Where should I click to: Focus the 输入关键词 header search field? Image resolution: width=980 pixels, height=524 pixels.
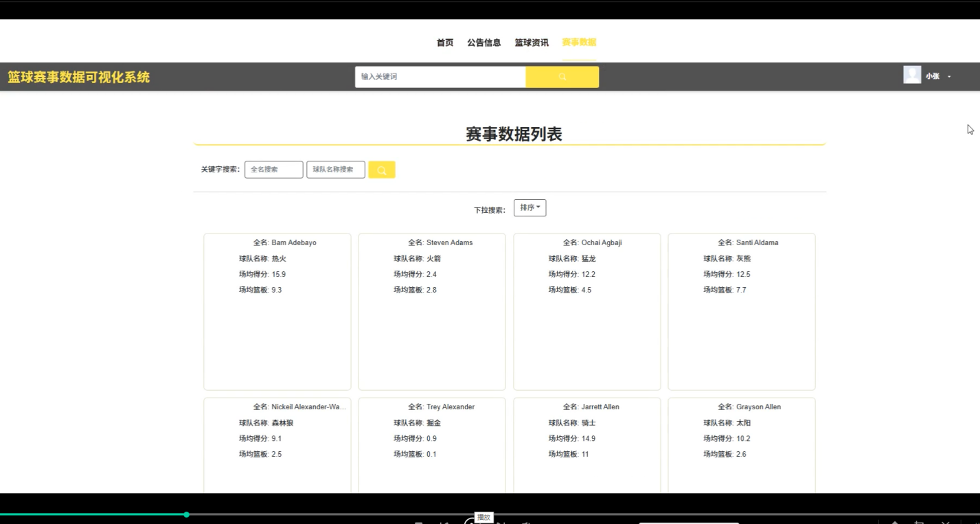point(440,77)
